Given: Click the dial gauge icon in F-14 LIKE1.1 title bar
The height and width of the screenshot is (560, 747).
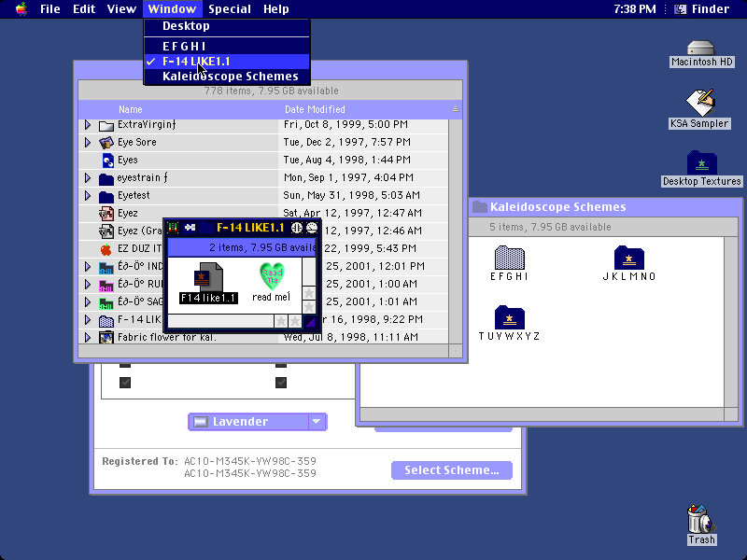Looking at the screenshot, I should (312, 228).
